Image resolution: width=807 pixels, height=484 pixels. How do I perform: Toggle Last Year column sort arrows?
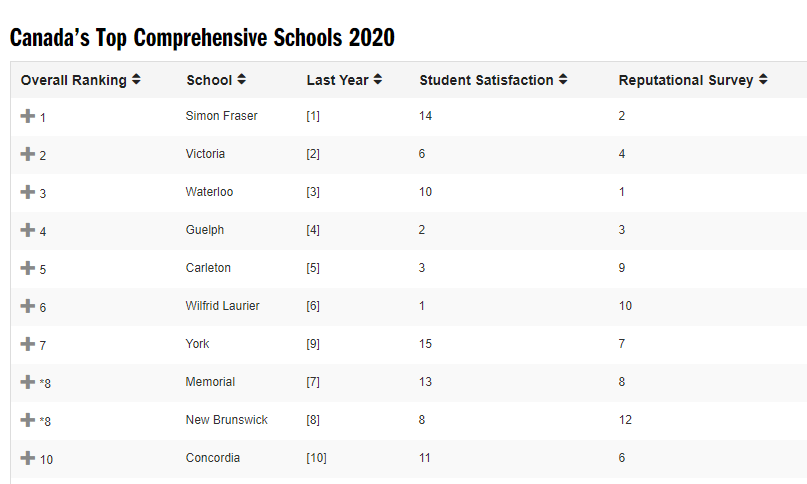pyautogui.click(x=378, y=79)
